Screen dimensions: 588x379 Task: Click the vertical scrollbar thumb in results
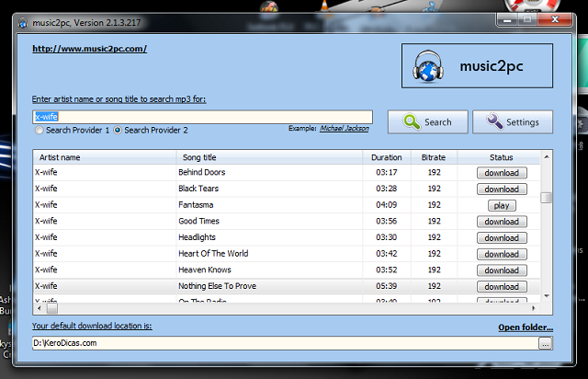[547, 198]
